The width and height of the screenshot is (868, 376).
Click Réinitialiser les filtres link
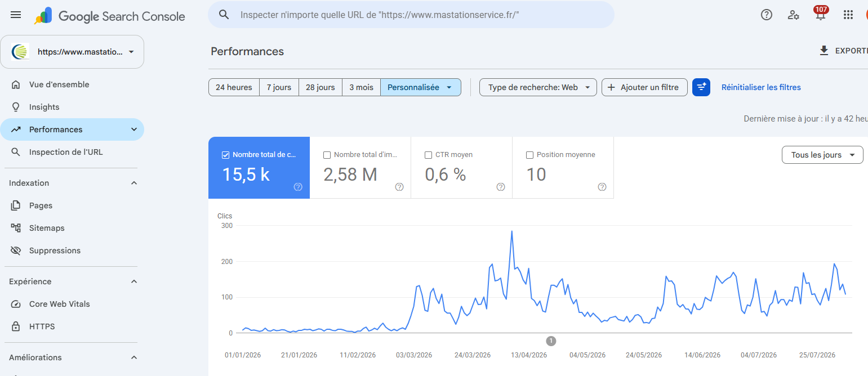click(x=761, y=87)
